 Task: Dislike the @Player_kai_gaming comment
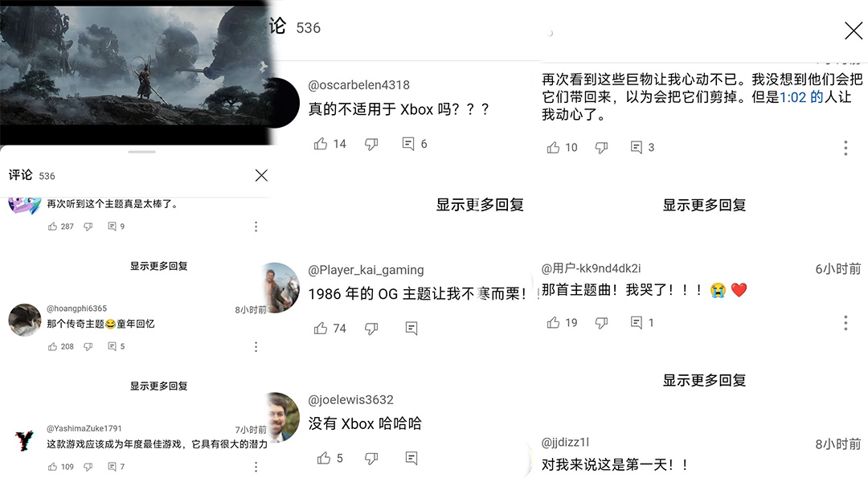(x=371, y=329)
